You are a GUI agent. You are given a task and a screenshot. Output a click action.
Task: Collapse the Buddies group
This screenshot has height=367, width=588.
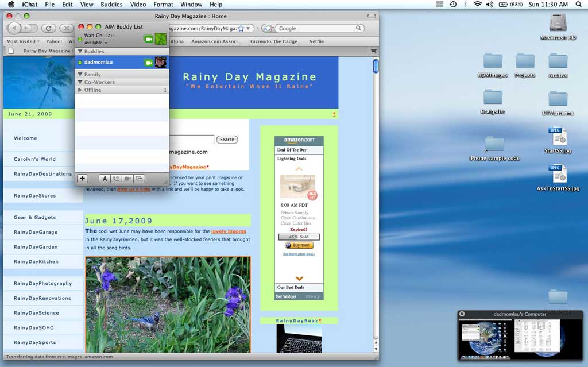pos(80,52)
